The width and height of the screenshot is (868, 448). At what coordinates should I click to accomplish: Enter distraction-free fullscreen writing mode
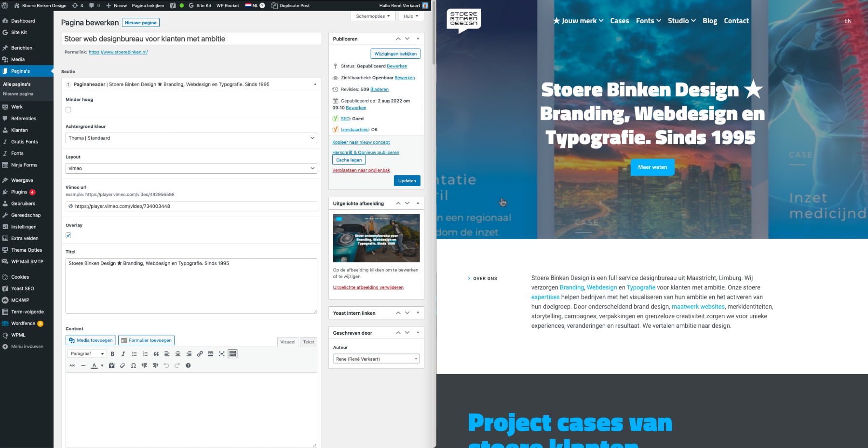222,354
